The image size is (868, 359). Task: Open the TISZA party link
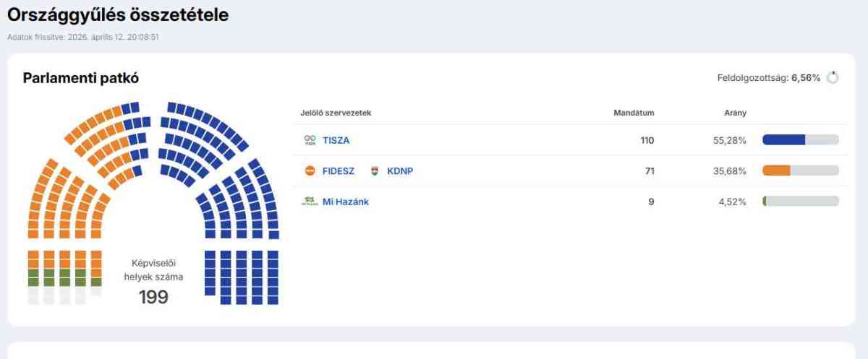pos(336,140)
